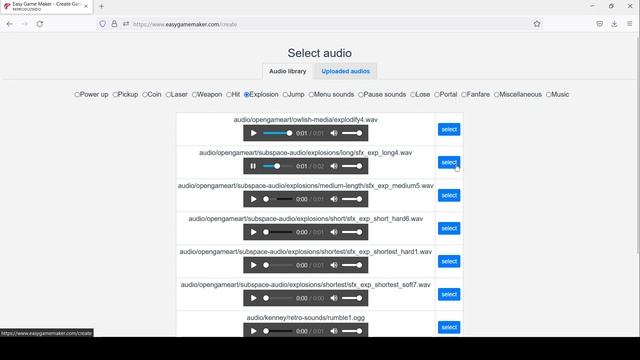Adjust the sfx_exp_medium5.wav volume slider
640x360 pixels.
point(352,199)
